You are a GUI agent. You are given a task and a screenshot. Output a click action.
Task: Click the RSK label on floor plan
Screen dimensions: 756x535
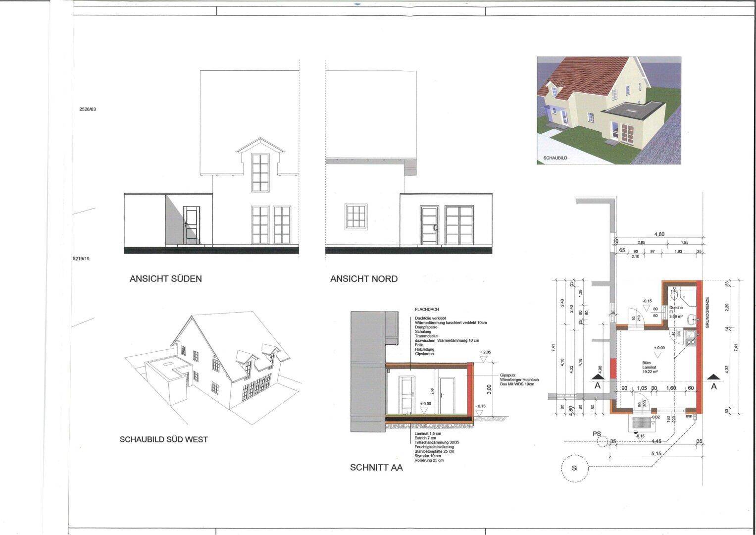tap(689, 416)
